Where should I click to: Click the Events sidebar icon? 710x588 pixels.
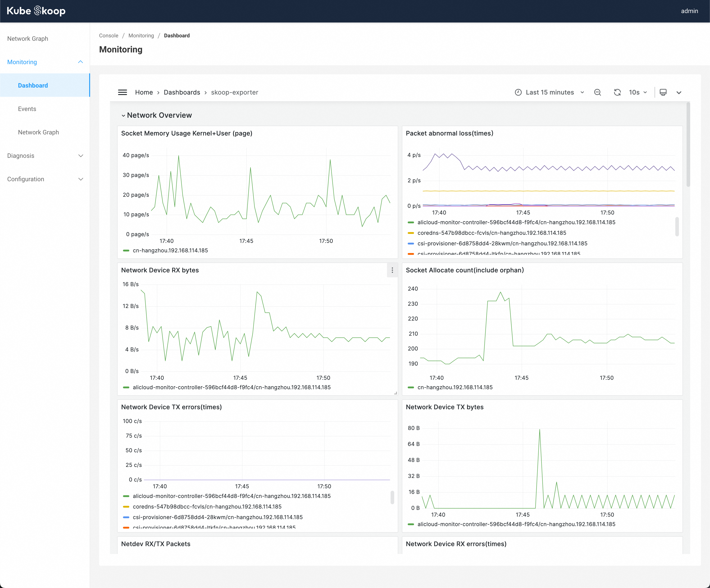pos(27,109)
